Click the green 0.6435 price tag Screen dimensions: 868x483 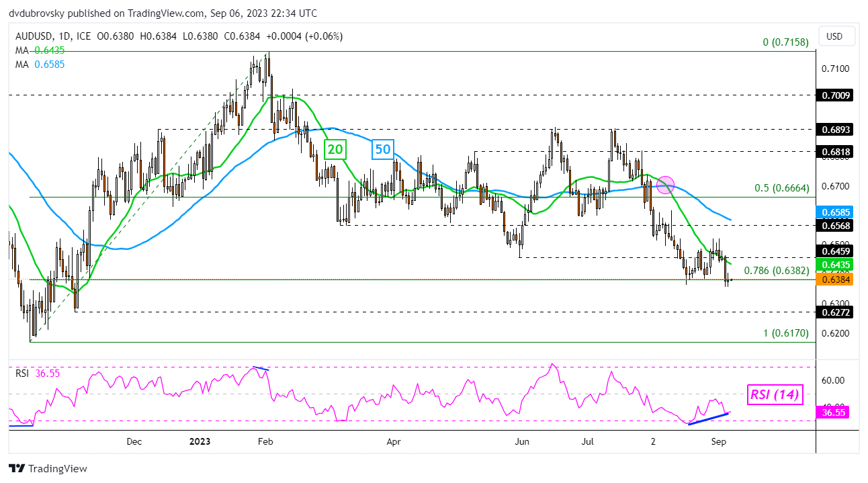point(834,265)
